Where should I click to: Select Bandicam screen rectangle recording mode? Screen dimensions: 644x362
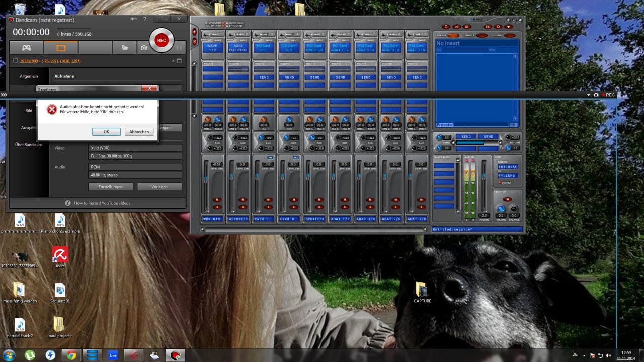[61, 48]
